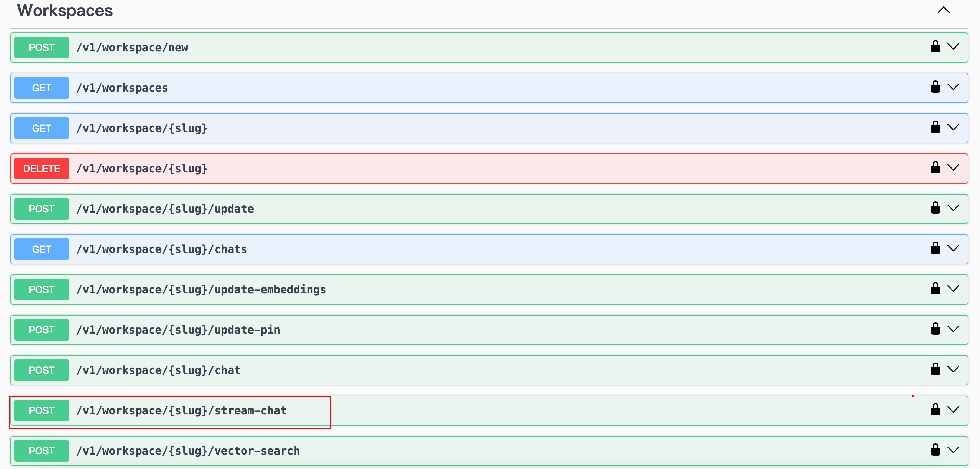Collapse the Workspaces section with top chevron
This screenshot has width=980, height=469.
point(943,10)
